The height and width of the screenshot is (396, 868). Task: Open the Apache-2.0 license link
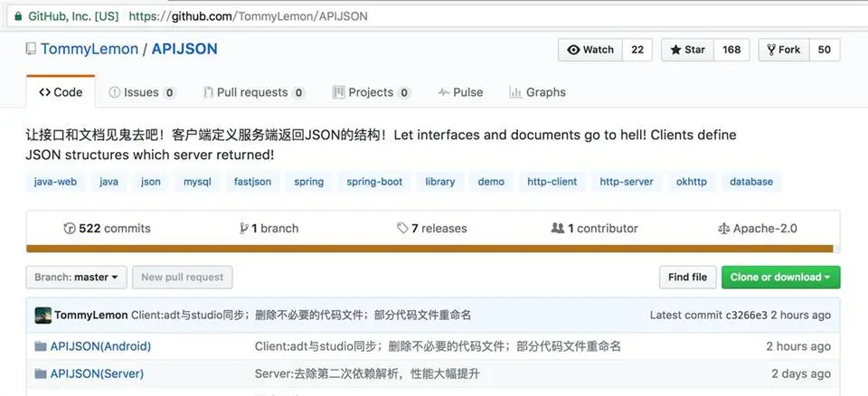[758, 228]
